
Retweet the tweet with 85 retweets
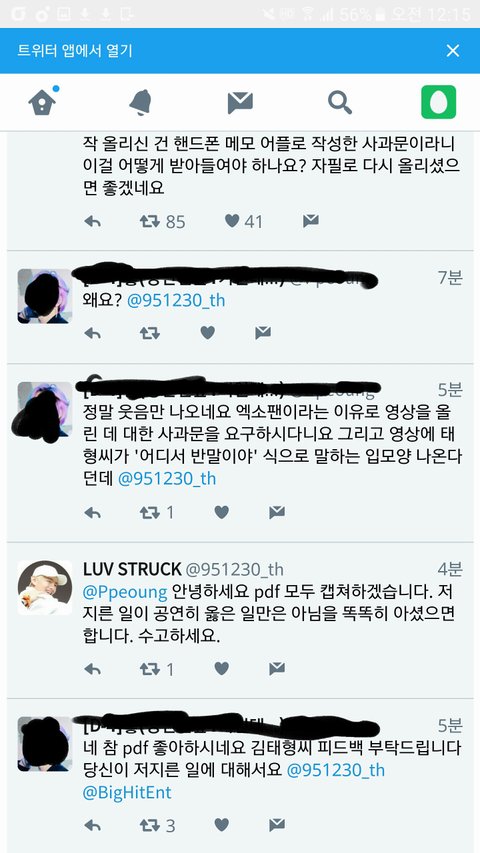tap(149, 221)
